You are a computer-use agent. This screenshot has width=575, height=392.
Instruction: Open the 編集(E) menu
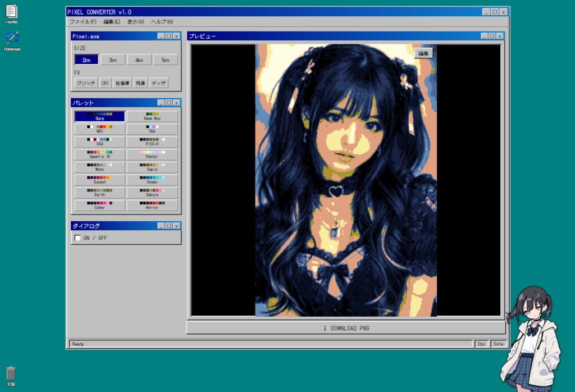click(x=112, y=22)
